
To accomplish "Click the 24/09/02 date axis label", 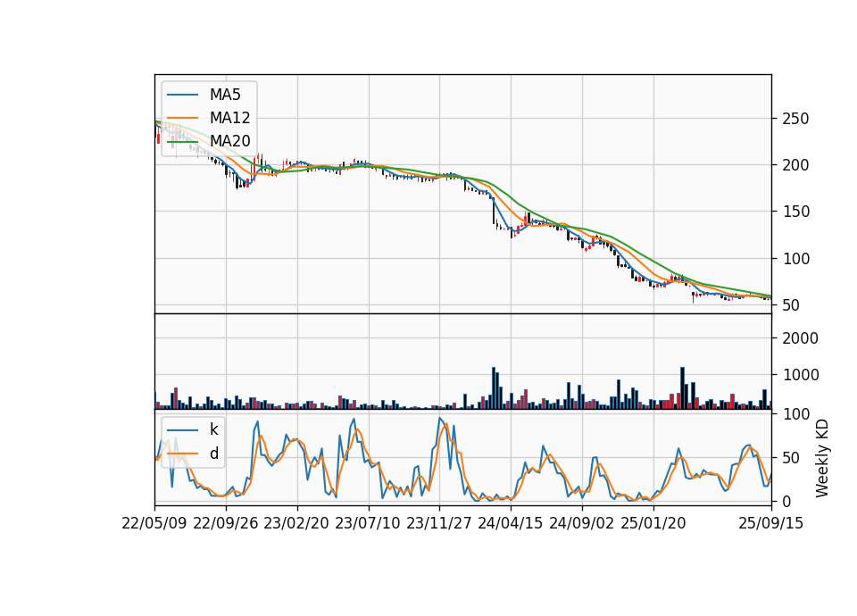I will (x=581, y=523).
